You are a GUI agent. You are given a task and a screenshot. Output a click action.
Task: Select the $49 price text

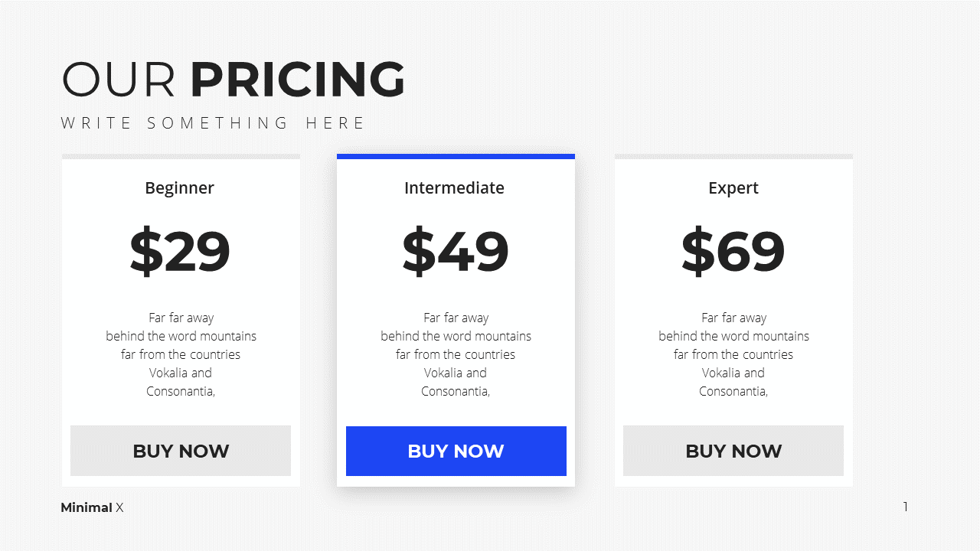tap(456, 251)
